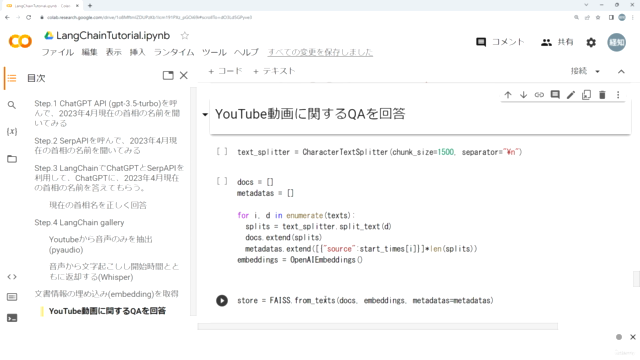The width and height of the screenshot is (640, 360).
Task: Go to 文書情報の埋め込み(embedding)を取得 in contents
Action: pyautogui.click(x=107, y=294)
